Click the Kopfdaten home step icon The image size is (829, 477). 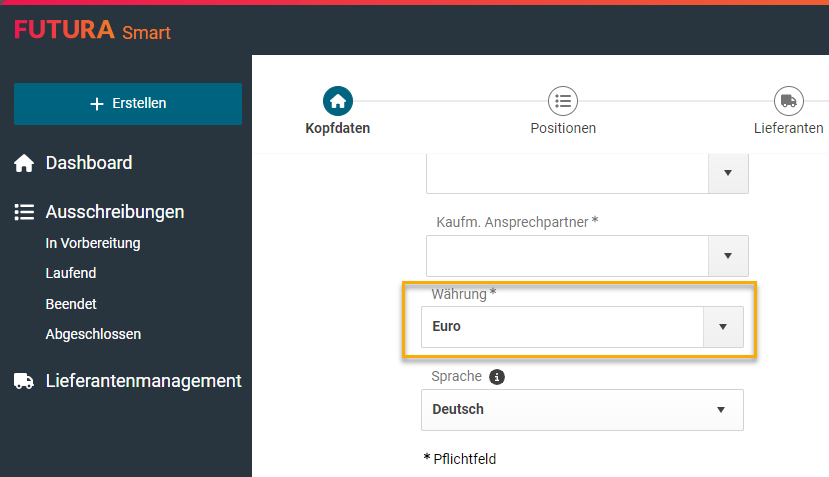[x=338, y=100]
